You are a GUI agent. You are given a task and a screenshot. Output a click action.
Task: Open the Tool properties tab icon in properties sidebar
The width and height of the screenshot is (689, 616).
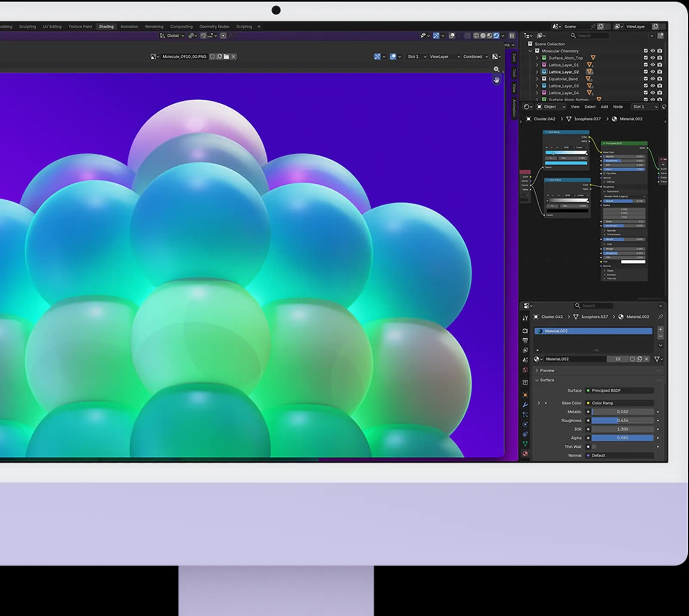(525, 319)
